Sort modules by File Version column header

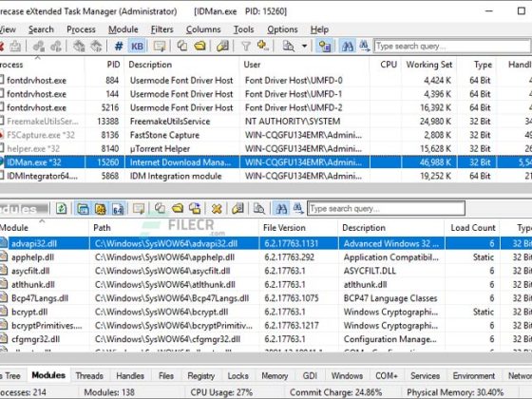298,228
